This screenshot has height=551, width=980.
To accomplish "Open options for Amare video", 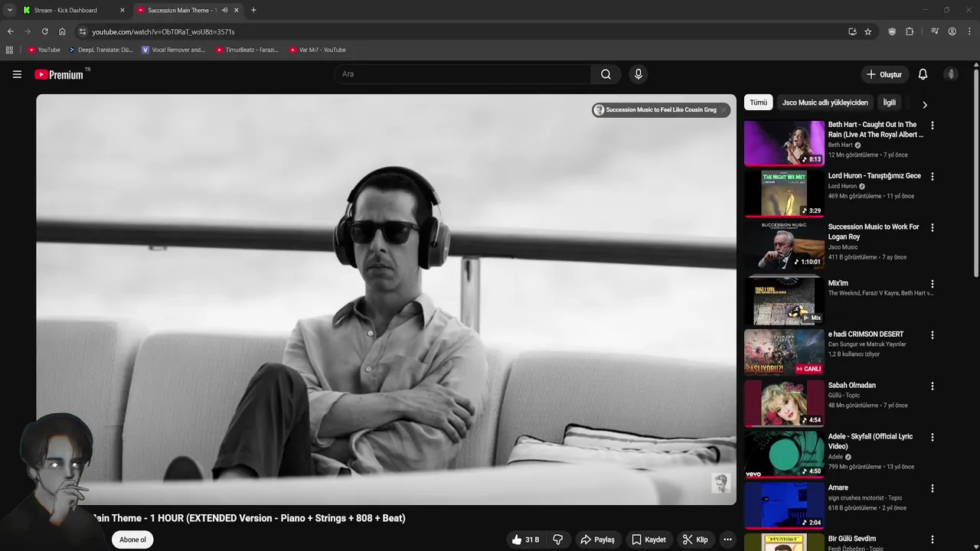I will point(932,488).
